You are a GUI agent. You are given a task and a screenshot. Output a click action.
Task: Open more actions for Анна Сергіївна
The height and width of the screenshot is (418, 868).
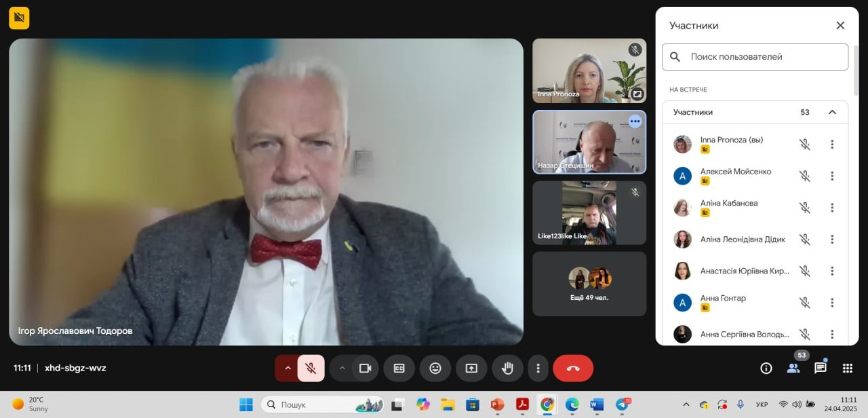pyautogui.click(x=832, y=334)
